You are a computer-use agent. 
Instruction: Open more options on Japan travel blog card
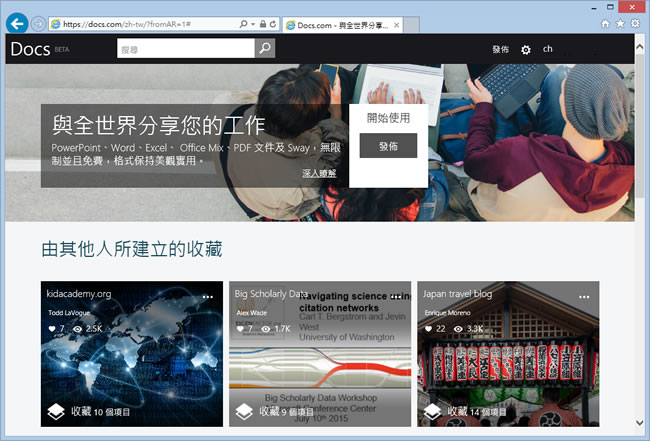coord(584,297)
